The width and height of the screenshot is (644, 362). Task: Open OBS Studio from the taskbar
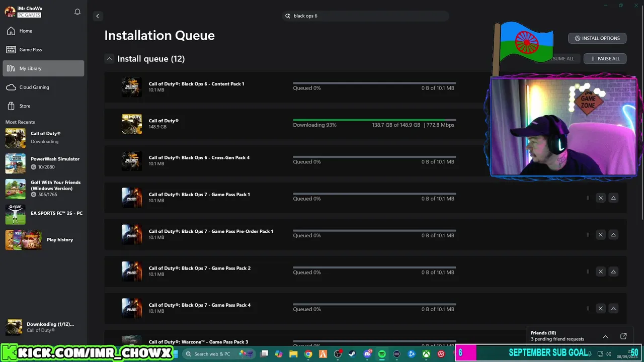(x=338, y=354)
